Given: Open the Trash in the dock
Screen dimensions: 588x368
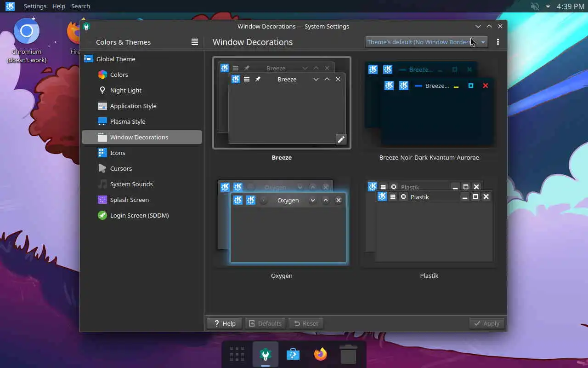Looking at the screenshot, I should tap(348, 354).
